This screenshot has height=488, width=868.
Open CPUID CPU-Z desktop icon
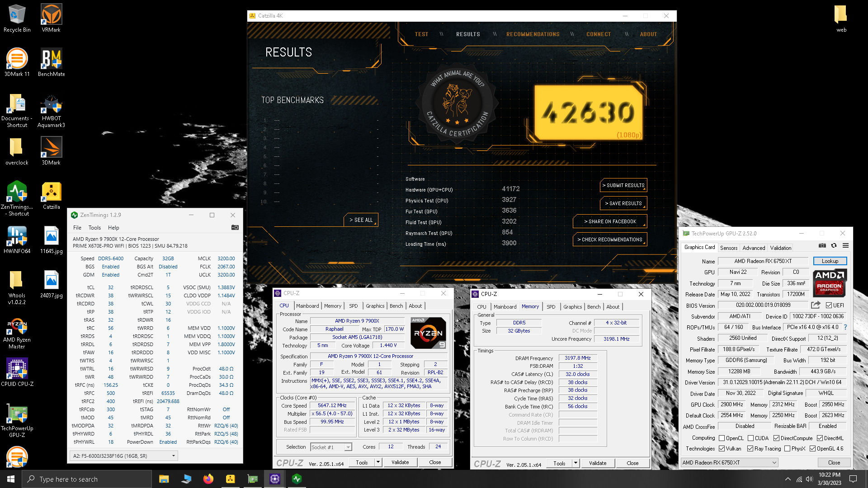(17, 372)
